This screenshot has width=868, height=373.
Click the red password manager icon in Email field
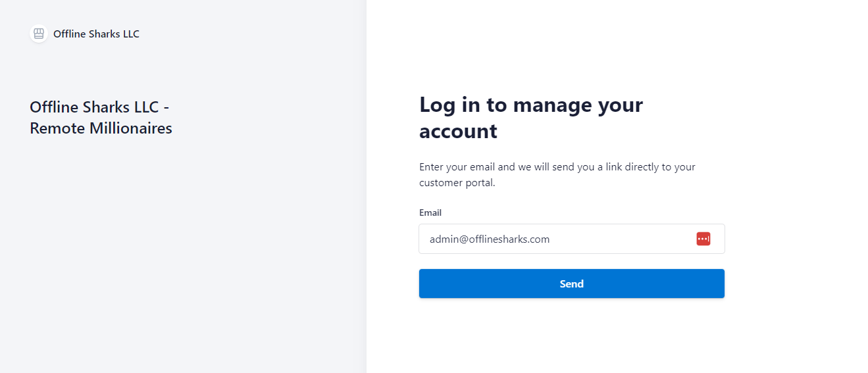pyautogui.click(x=703, y=239)
